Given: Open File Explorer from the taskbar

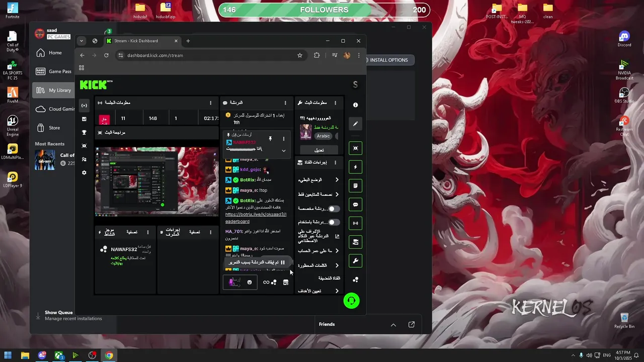Looking at the screenshot, I should (x=25, y=355).
